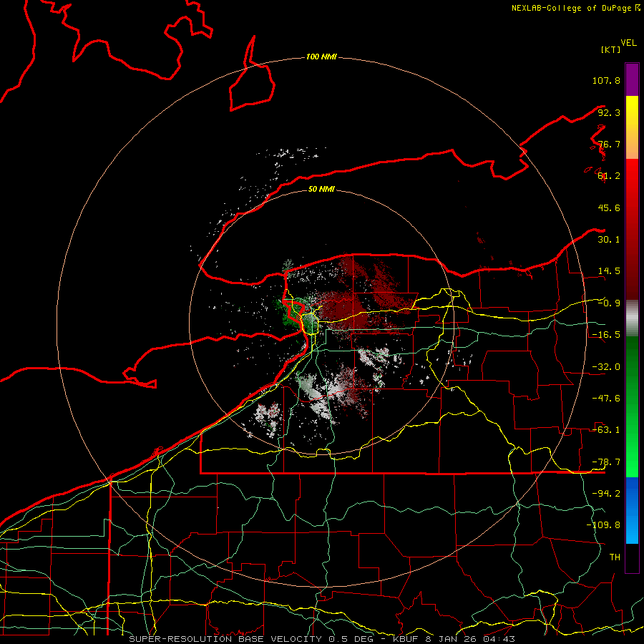Click the 50 NMI range ring label

coord(321,189)
